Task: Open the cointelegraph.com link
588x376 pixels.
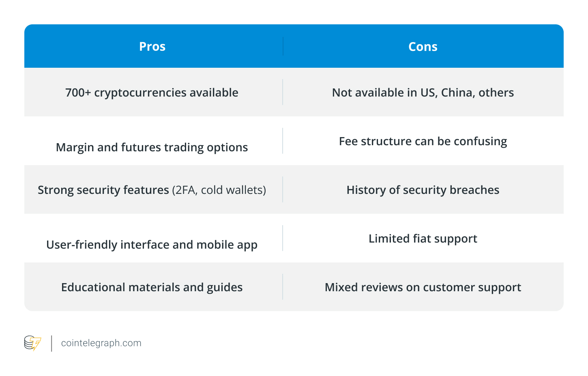Action: click(x=101, y=343)
